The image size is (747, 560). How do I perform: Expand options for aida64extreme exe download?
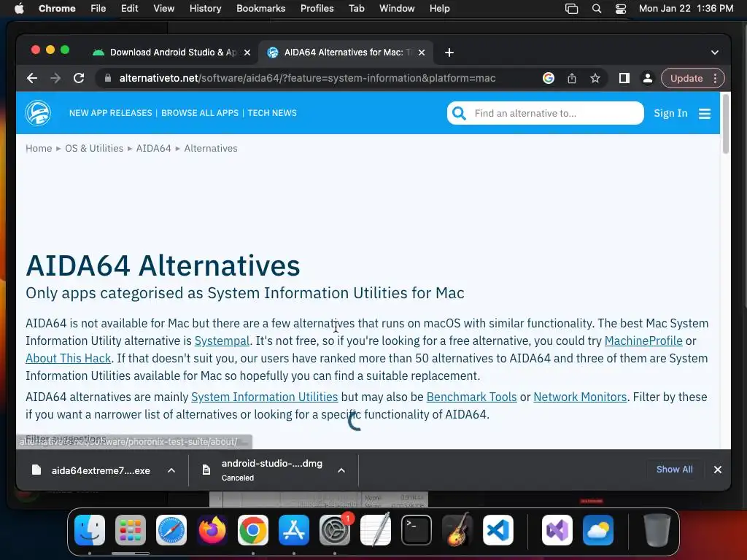click(x=171, y=470)
